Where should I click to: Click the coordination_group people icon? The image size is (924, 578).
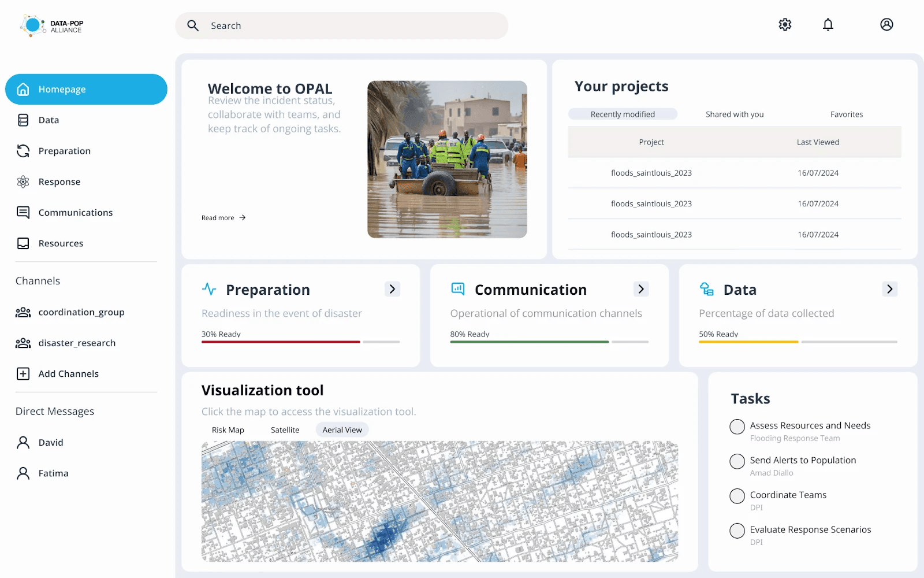pyautogui.click(x=23, y=312)
